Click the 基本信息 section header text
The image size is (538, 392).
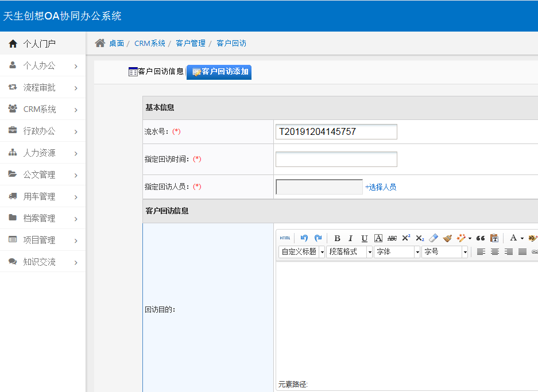point(160,108)
